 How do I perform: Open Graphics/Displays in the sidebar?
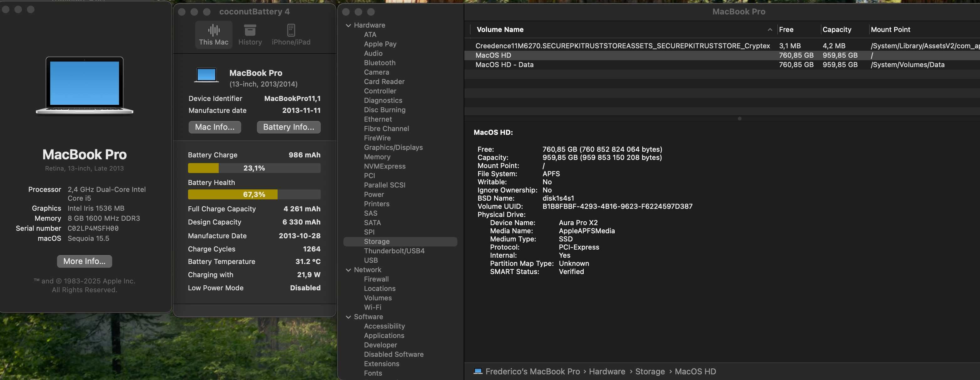pos(393,148)
